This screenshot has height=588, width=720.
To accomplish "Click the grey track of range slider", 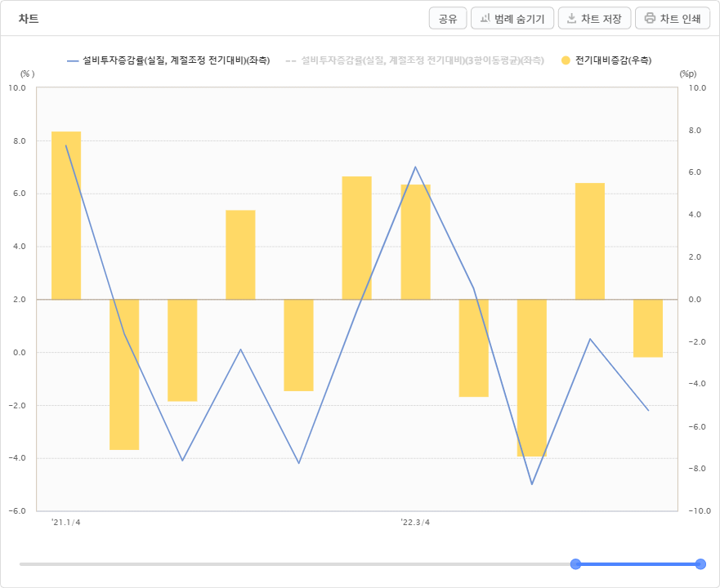I will pos(294,564).
